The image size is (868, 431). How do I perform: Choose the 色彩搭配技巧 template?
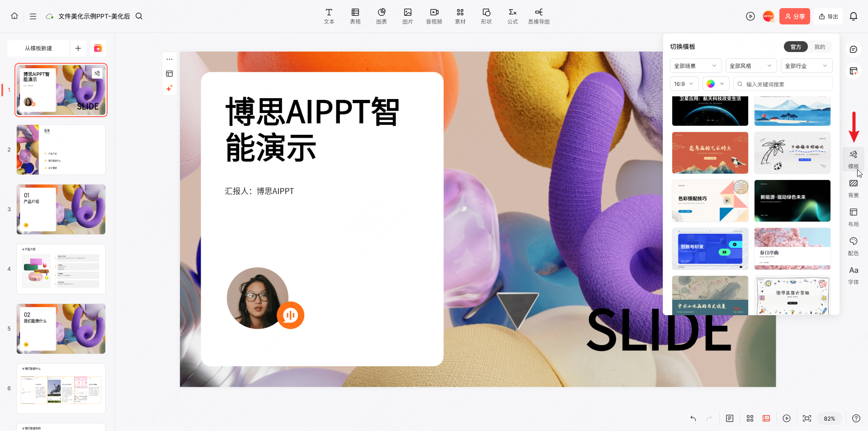(x=710, y=201)
